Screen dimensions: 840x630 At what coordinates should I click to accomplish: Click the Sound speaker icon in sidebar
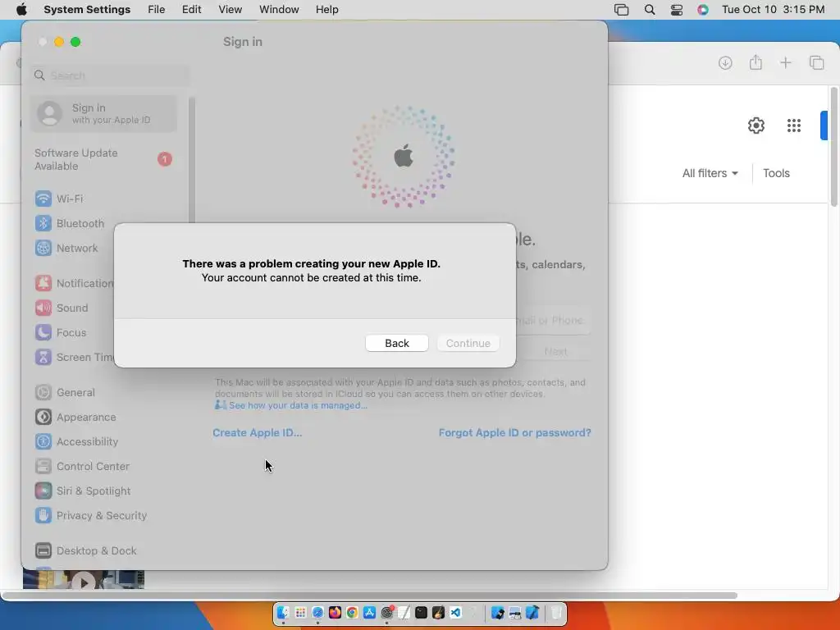coord(43,308)
